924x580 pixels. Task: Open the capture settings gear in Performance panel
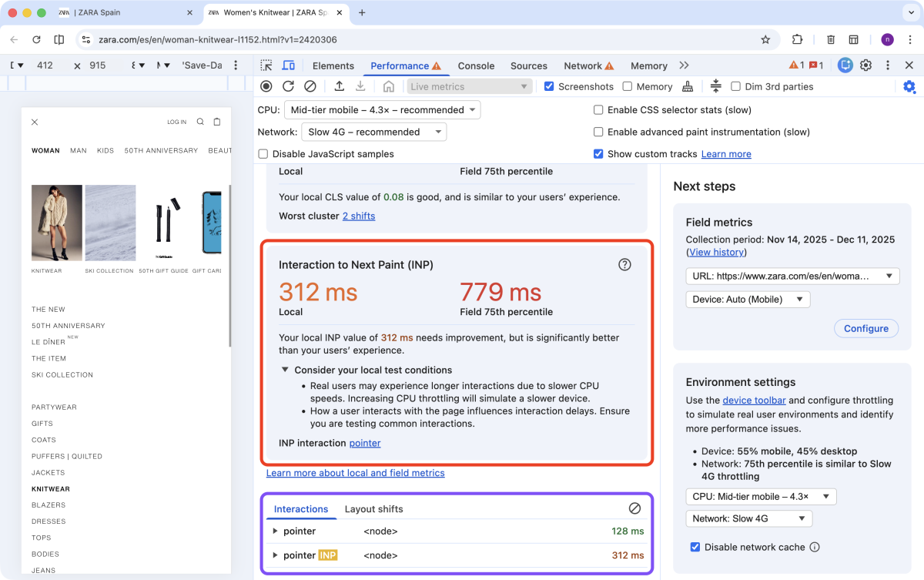(909, 88)
